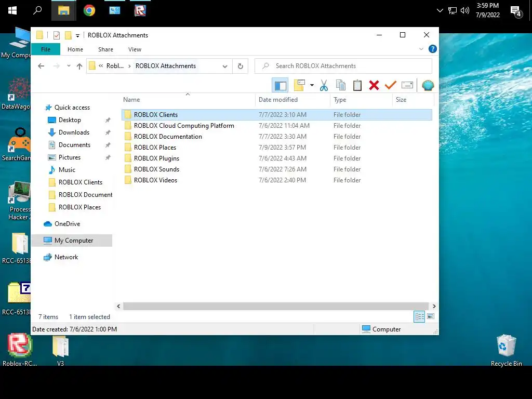Click the folder options toolbar icon

click(x=299, y=86)
